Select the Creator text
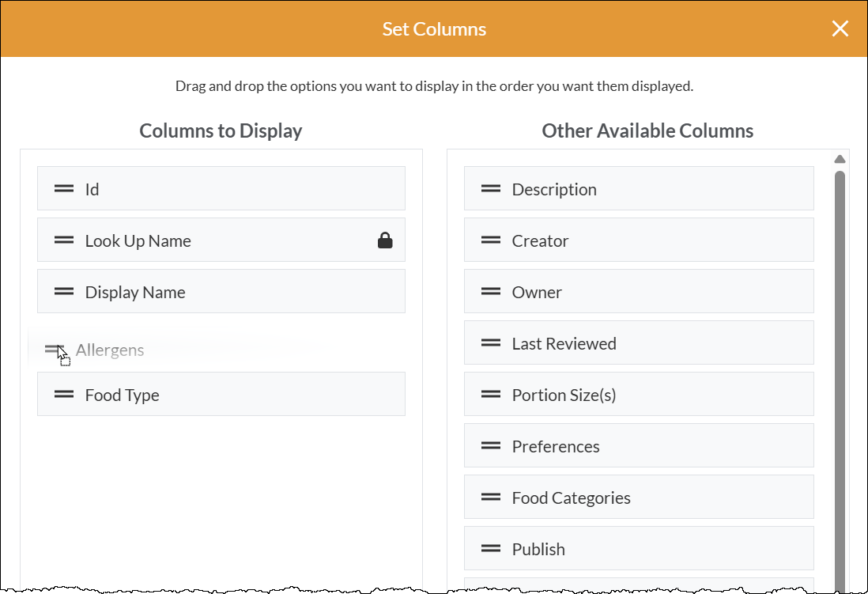Screen dimensions: 868x594 (540, 241)
